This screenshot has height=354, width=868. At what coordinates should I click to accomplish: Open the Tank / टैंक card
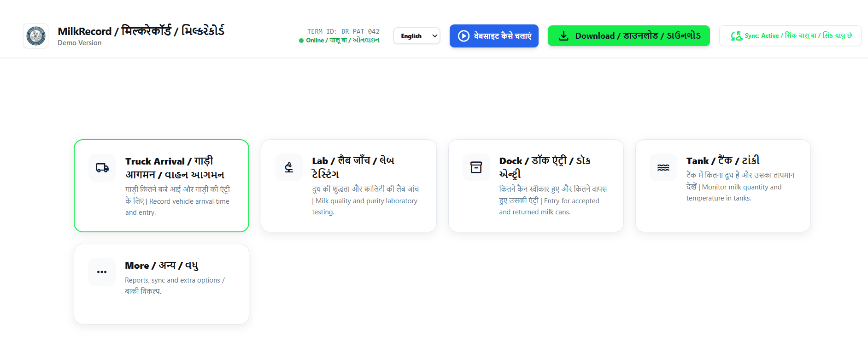[723, 186]
